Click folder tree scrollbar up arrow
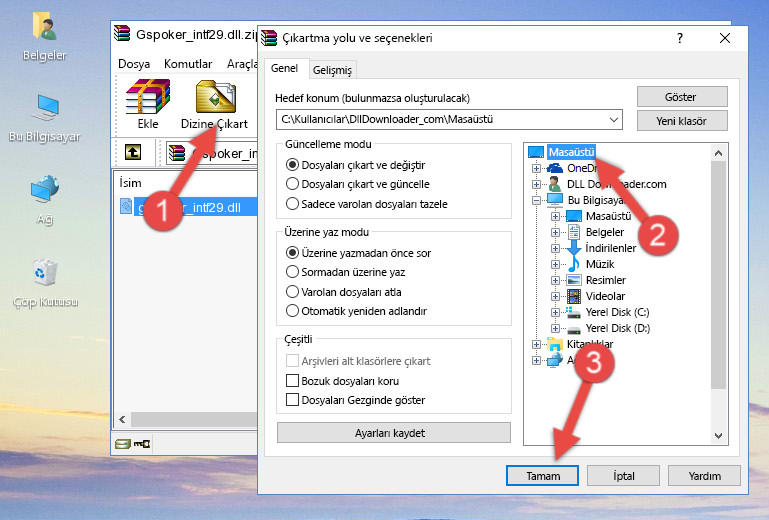The height and width of the screenshot is (520, 769). (x=718, y=153)
